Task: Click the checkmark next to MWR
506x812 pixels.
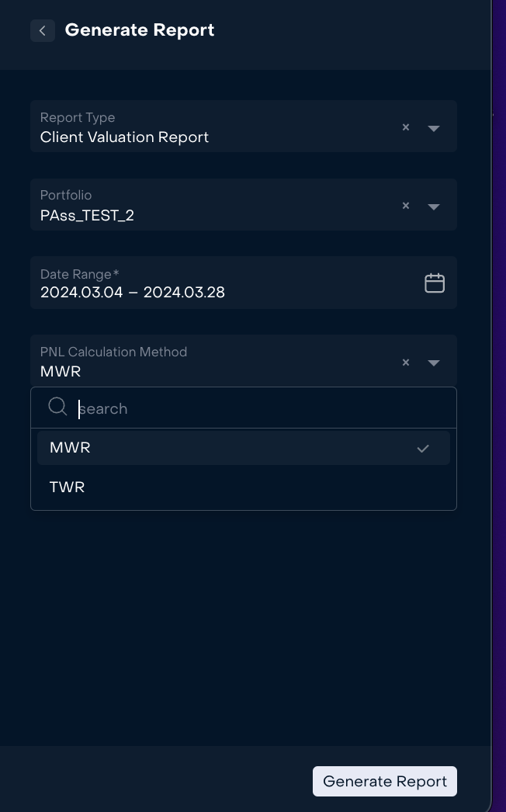Action: (423, 448)
